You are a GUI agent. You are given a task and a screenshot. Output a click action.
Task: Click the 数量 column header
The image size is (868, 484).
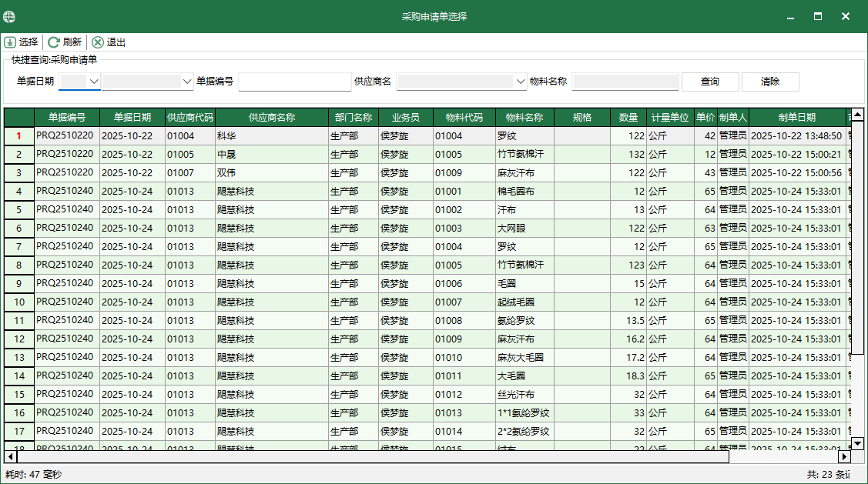tap(628, 117)
